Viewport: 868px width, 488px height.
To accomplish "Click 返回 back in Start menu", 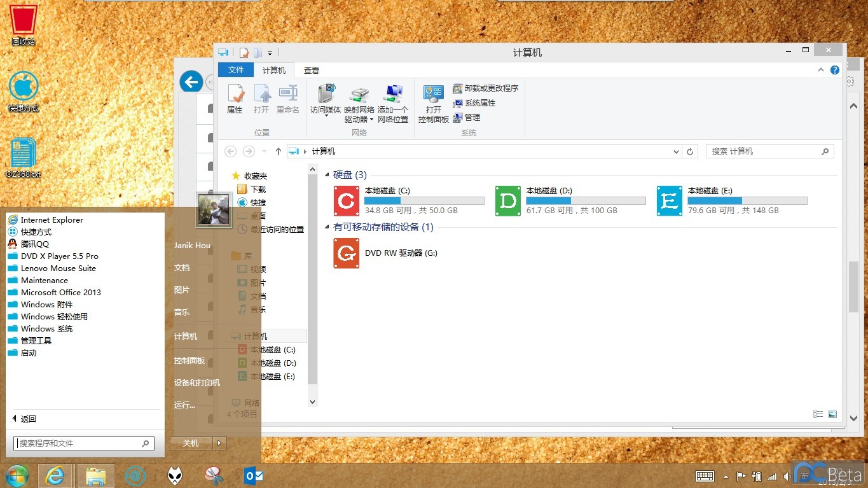I will click(x=25, y=419).
